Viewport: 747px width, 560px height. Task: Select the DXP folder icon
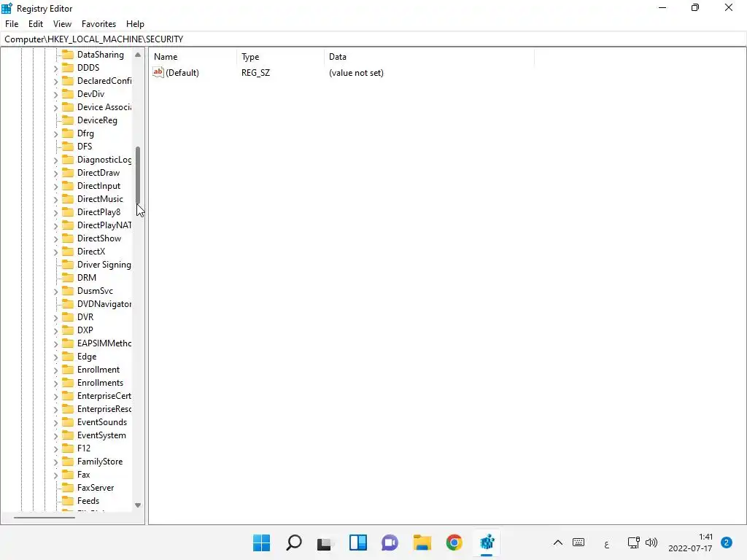click(x=68, y=330)
